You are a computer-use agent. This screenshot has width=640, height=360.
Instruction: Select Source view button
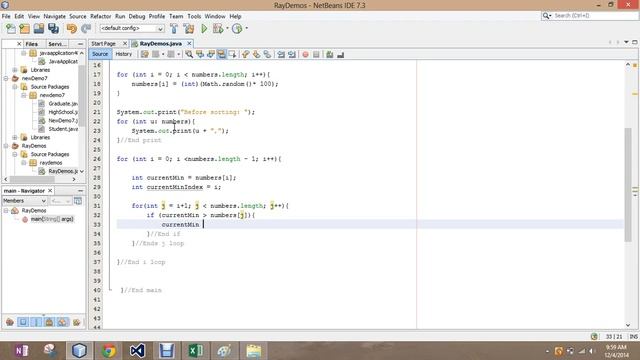100,54
